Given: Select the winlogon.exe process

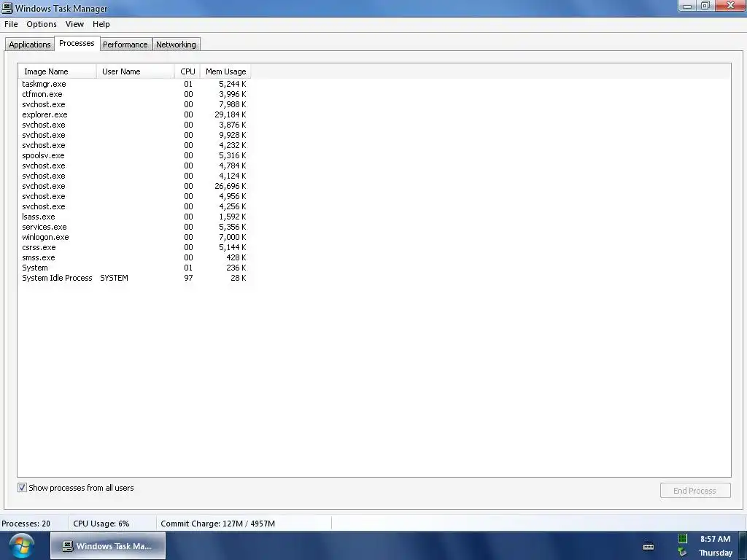Looking at the screenshot, I should coord(134,237).
